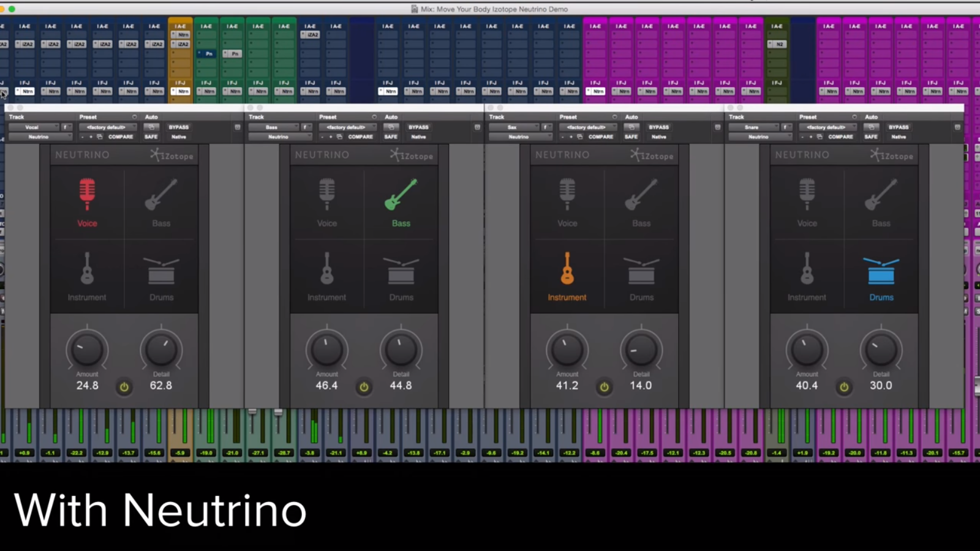Click the Amount knob in Vocal track Neutrino
The image size is (980, 551).
pos(87,350)
